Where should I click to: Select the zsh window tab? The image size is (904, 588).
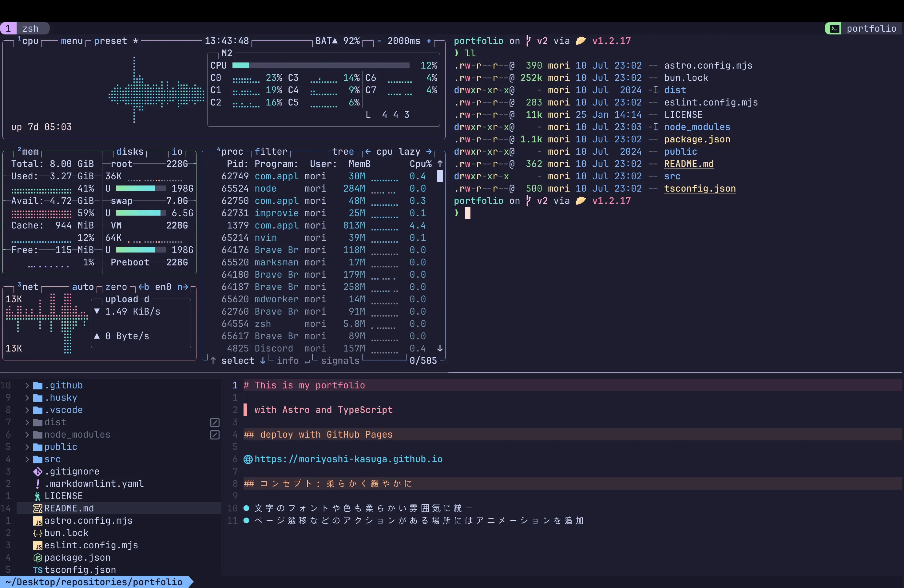pyautogui.click(x=30, y=29)
